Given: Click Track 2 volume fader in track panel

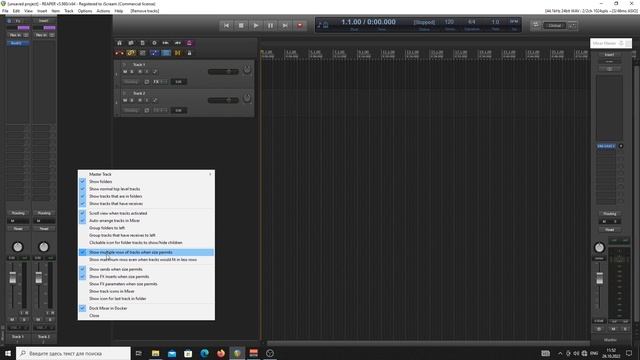Looking at the screenshot, I should pos(223,100).
